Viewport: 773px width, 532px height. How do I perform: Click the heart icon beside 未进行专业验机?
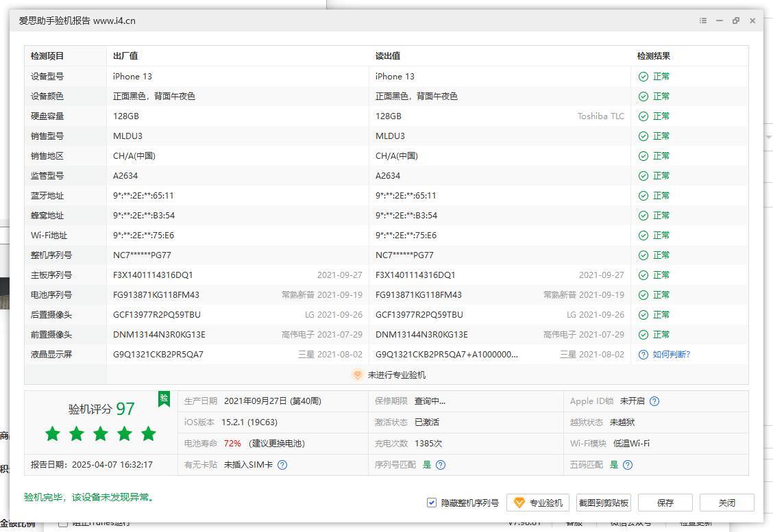pos(358,375)
